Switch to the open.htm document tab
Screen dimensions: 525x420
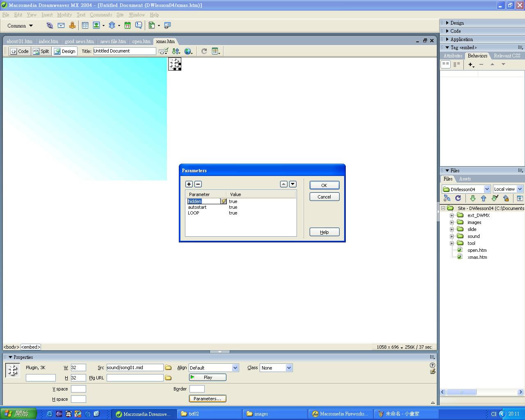[142, 41]
